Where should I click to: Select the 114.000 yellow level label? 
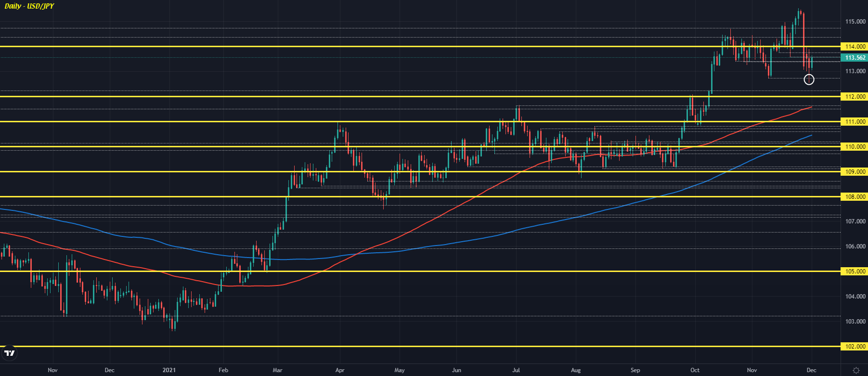point(855,47)
